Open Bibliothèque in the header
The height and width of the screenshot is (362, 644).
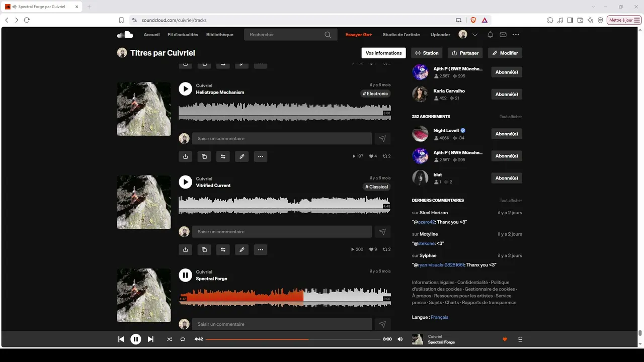point(220,35)
